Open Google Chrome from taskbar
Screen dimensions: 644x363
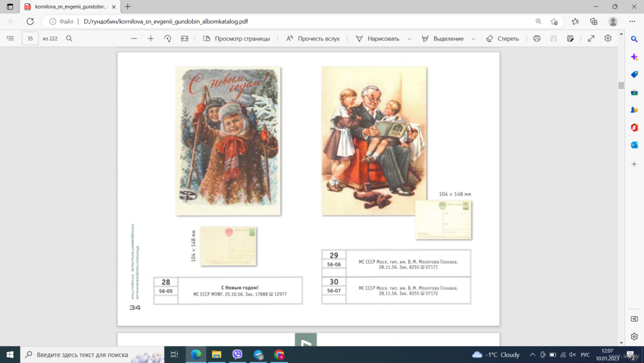pyautogui.click(x=279, y=355)
